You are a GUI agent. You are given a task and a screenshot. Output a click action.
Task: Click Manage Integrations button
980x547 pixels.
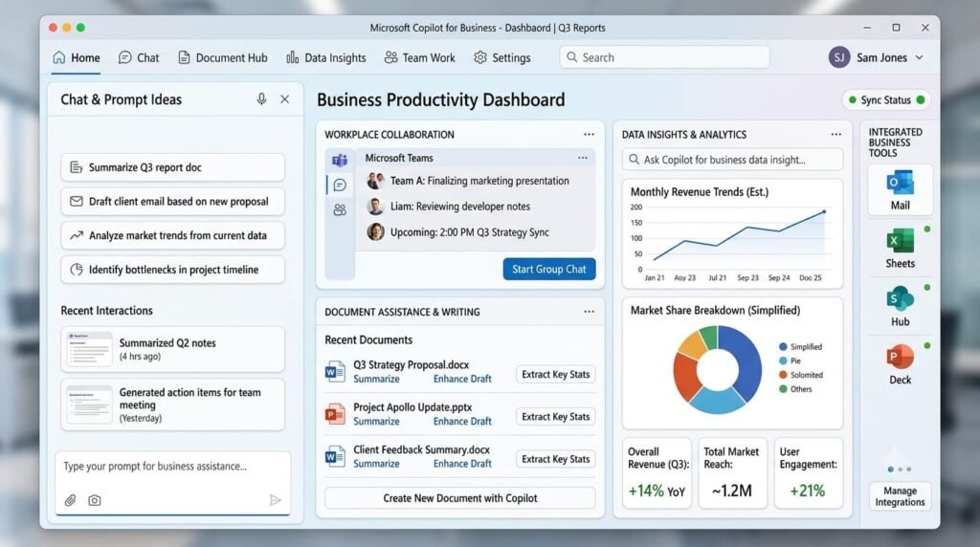point(900,496)
